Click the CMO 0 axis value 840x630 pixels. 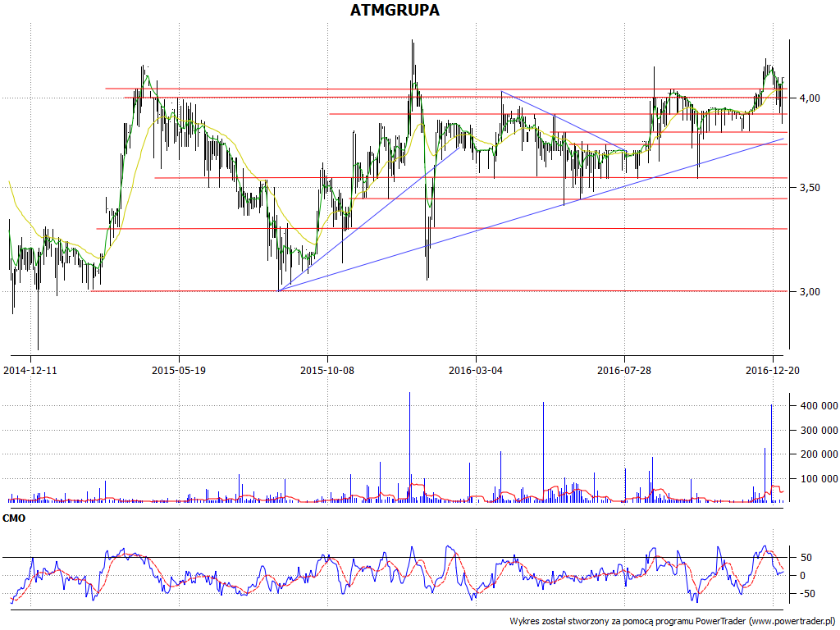(802, 576)
